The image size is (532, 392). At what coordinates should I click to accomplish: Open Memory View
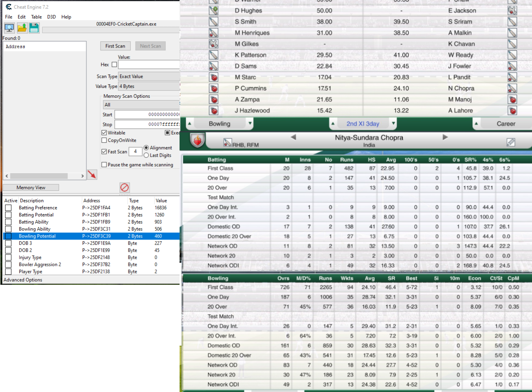[x=31, y=188]
